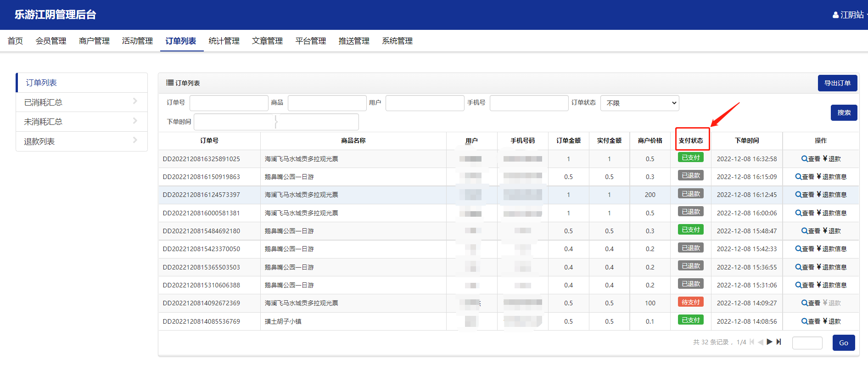This screenshot has height=365, width=868.
Task: Open the 订单状态 dropdown
Action: coord(639,103)
